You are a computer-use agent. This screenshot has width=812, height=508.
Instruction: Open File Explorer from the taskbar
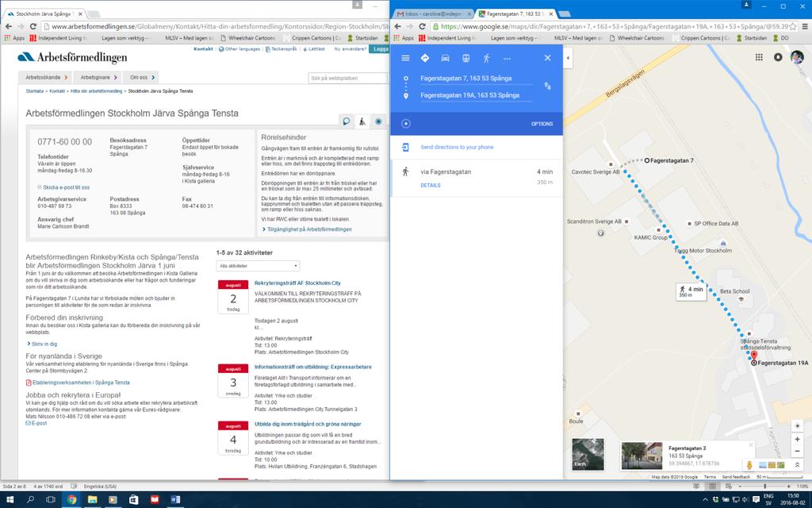pyautogui.click(x=92, y=500)
